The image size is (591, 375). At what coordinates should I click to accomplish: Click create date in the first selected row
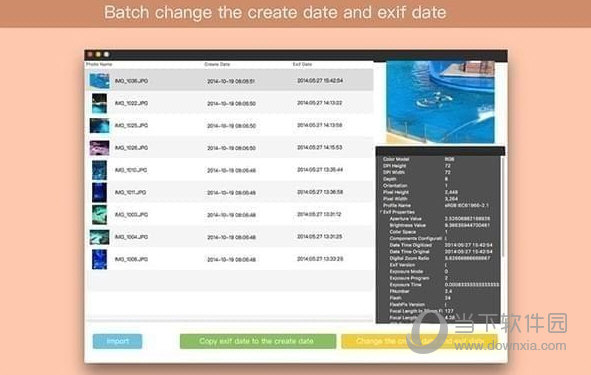click(x=231, y=81)
